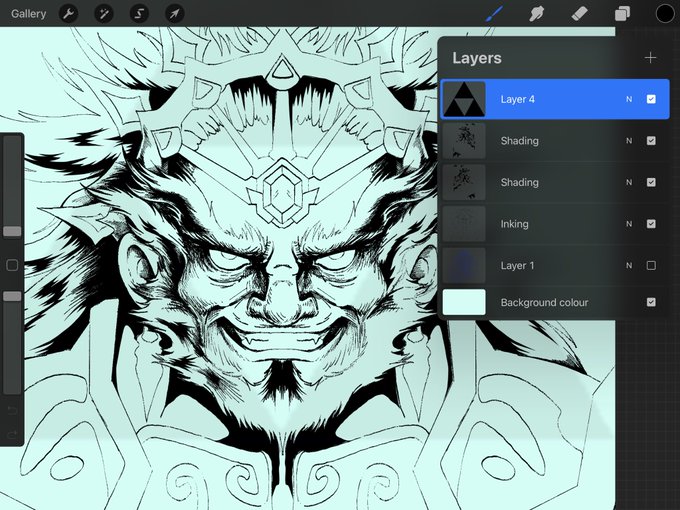Open the Actions wrench menu
680x510 pixels.
click(68, 14)
